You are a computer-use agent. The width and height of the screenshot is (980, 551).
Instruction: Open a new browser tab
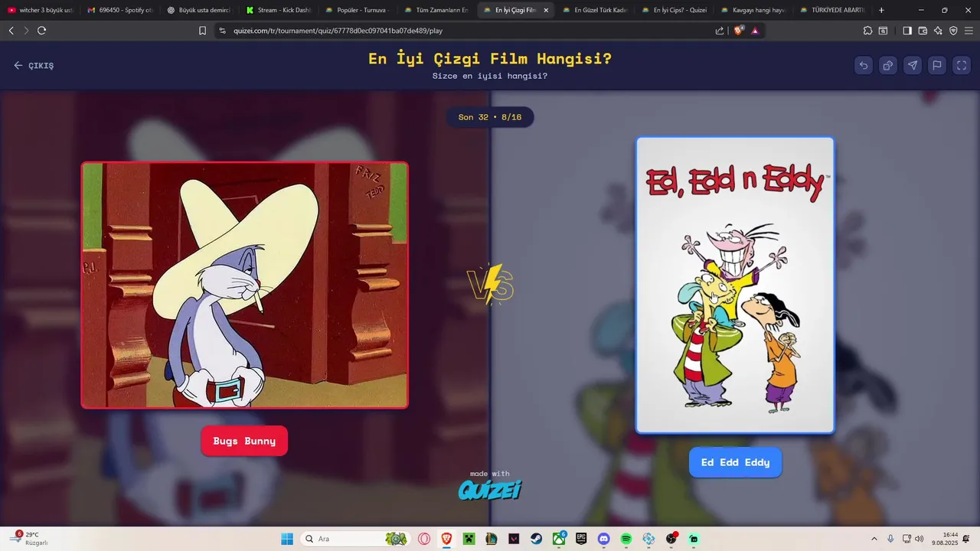[x=881, y=10]
